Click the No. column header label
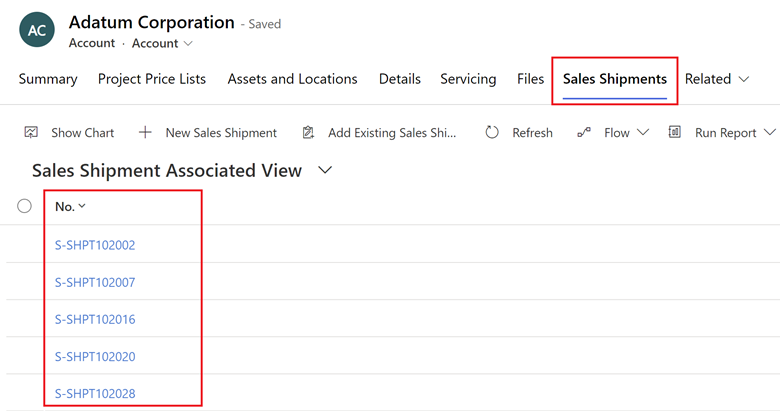This screenshot has width=780, height=411. pyautogui.click(x=65, y=206)
